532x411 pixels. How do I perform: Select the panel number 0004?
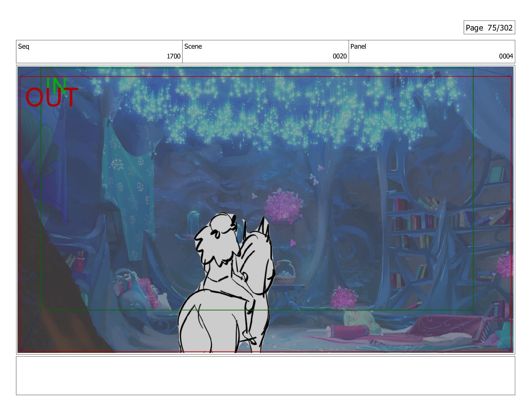pos(506,56)
